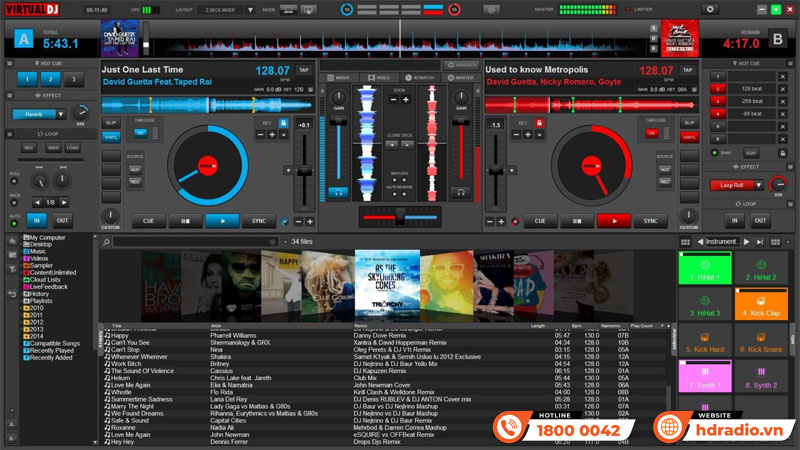800x450 pixels.
Task: Click the waveform icon in top bar
Action: pos(492,10)
